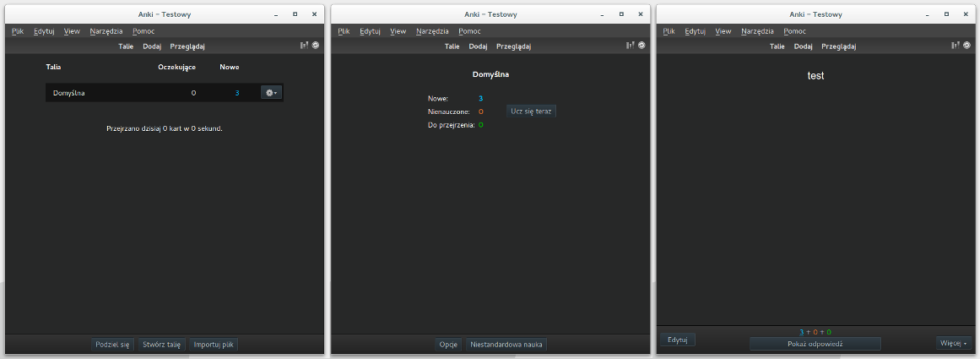Open View menu in left window
Viewport: 980px width, 359px height.
pos(72,31)
